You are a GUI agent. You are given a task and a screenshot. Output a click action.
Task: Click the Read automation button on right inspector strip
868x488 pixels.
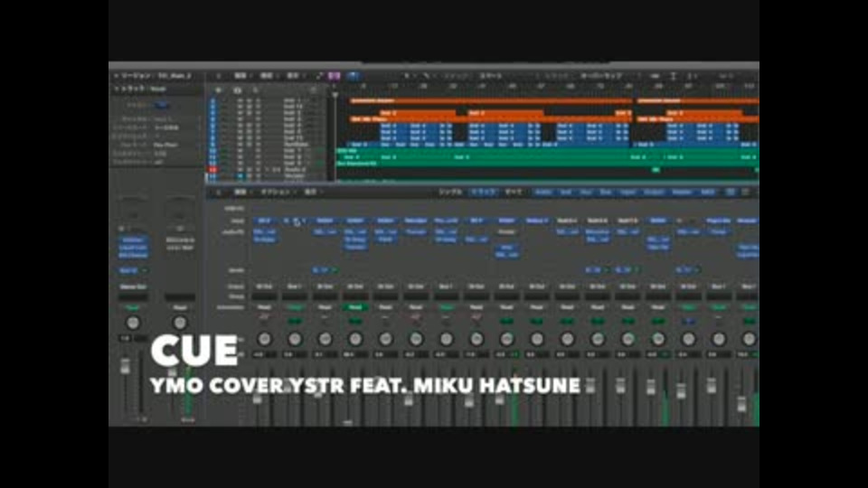(180, 307)
